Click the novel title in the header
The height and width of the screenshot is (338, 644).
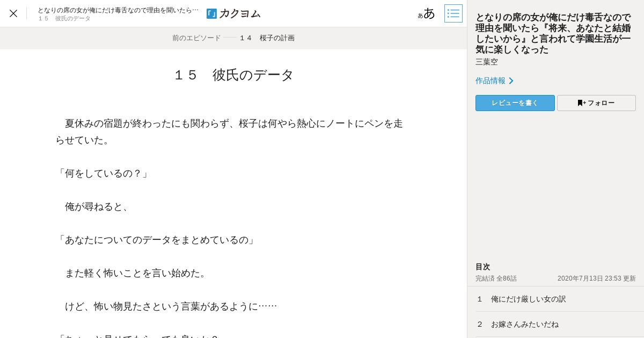(118, 10)
